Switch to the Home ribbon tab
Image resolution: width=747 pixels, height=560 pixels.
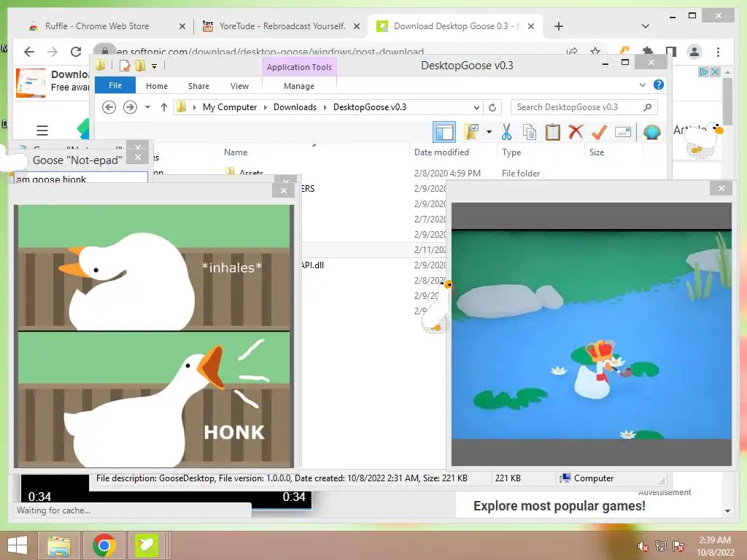pos(157,86)
